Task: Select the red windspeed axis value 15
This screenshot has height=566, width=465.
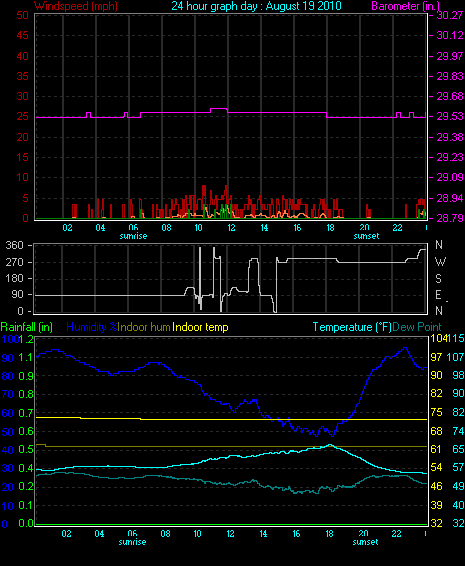Action: click(22, 157)
